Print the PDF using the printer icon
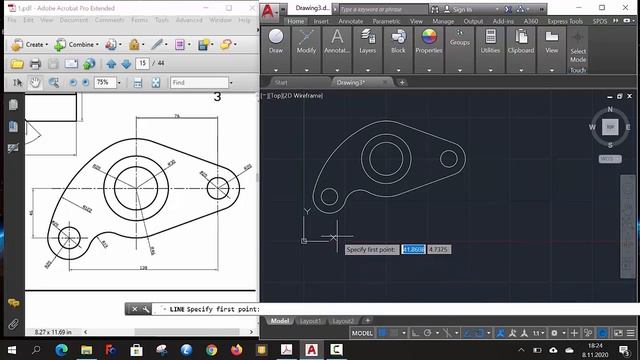This screenshot has height=360, width=640. coord(36,64)
